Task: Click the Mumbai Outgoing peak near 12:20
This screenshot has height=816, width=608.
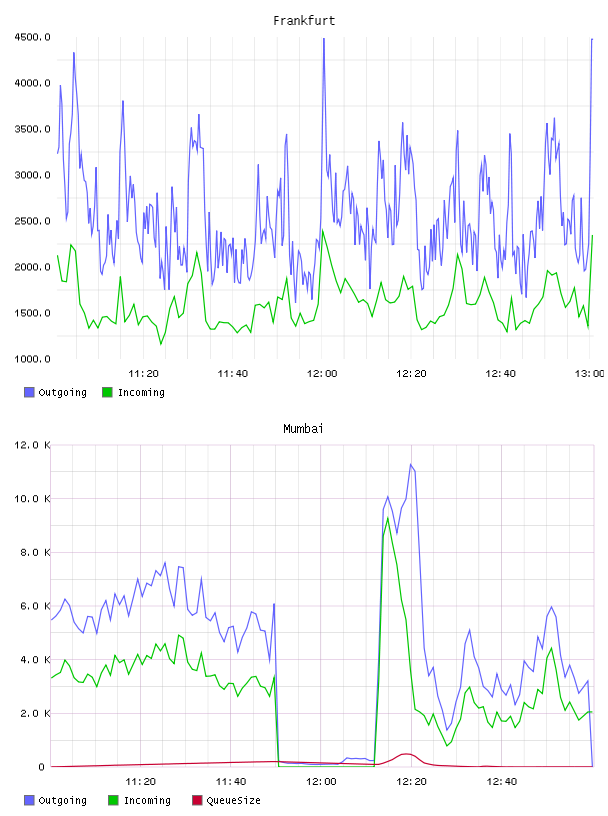Action: coord(411,465)
